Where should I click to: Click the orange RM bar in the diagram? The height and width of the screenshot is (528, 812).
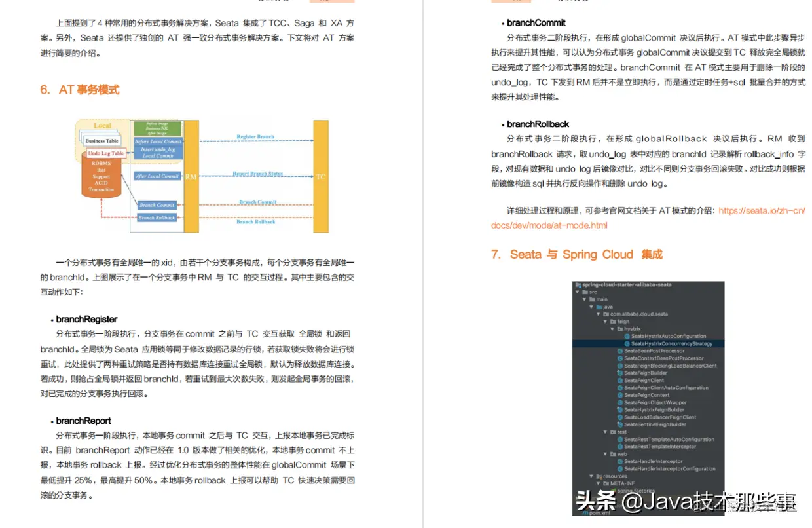(x=191, y=176)
